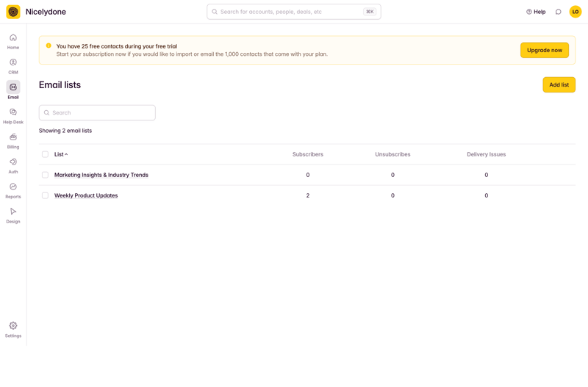Image resolution: width=588 pixels, height=387 pixels.
Task: Click the info icon in trial banner
Action: click(x=49, y=46)
